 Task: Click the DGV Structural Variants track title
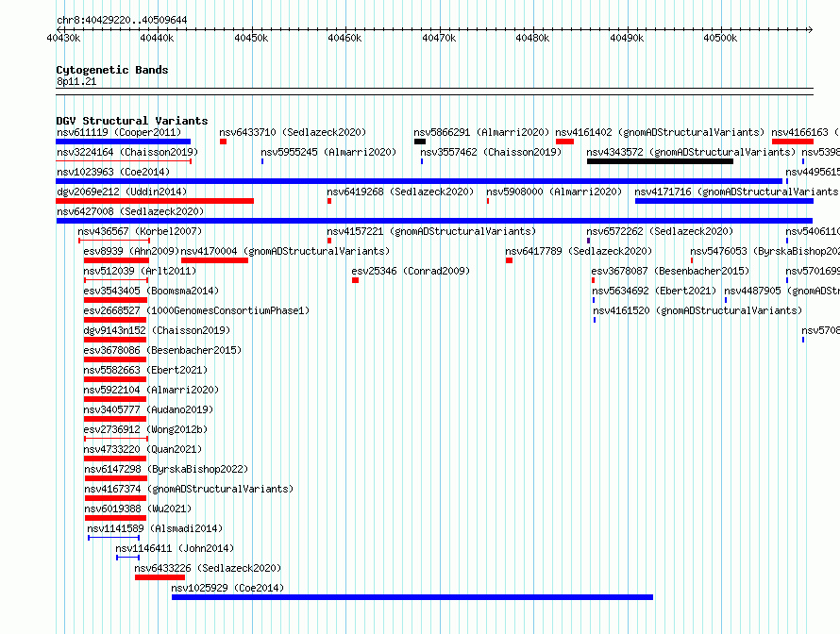coord(132,121)
